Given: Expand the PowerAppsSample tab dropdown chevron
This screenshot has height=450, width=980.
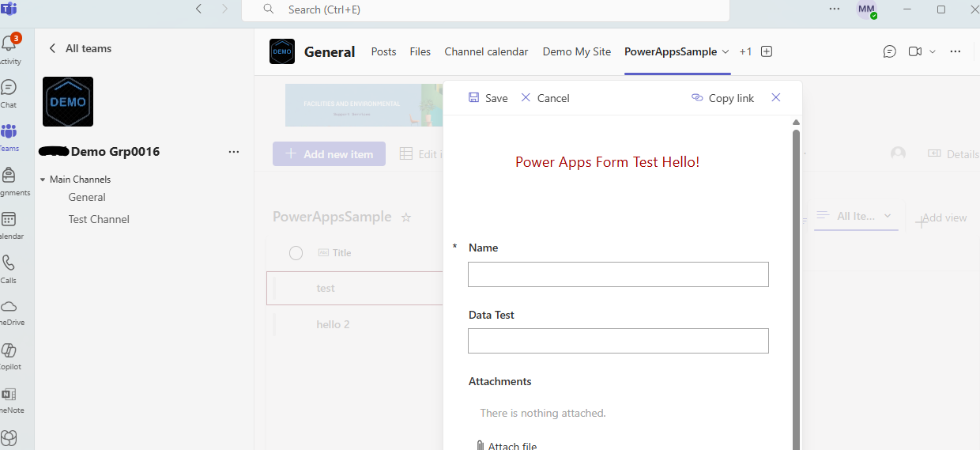Looking at the screenshot, I should coord(725,51).
